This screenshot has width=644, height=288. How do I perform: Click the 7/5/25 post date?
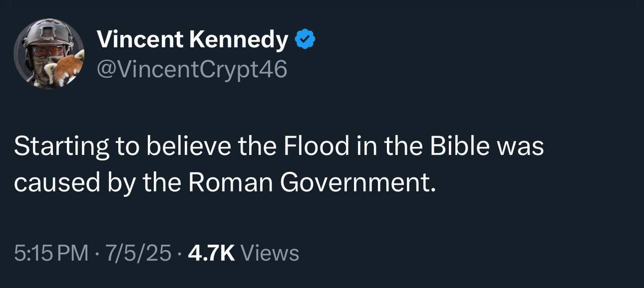pyautogui.click(x=136, y=253)
